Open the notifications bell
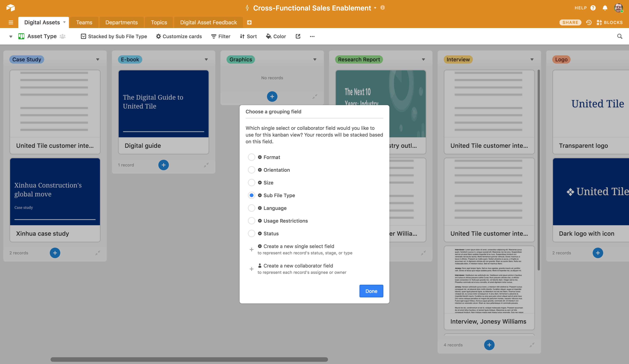The image size is (629, 364). tap(605, 8)
